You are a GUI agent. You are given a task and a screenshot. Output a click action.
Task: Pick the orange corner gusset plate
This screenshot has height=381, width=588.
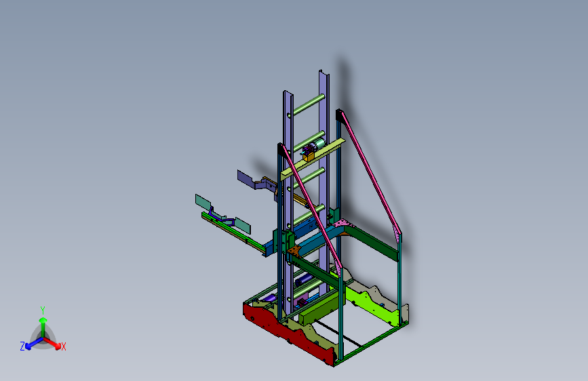click(x=294, y=251)
